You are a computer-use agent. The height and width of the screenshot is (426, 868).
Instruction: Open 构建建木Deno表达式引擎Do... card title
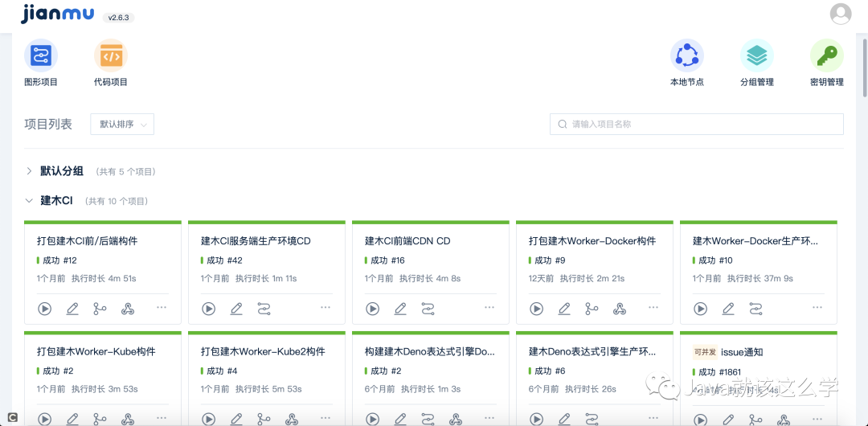coord(429,352)
